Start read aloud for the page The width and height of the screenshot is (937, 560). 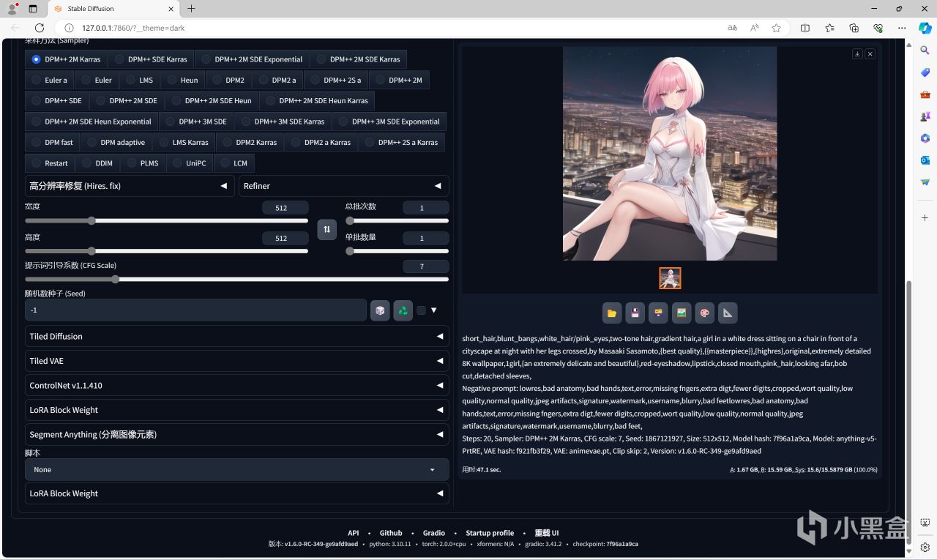tap(755, 28)
